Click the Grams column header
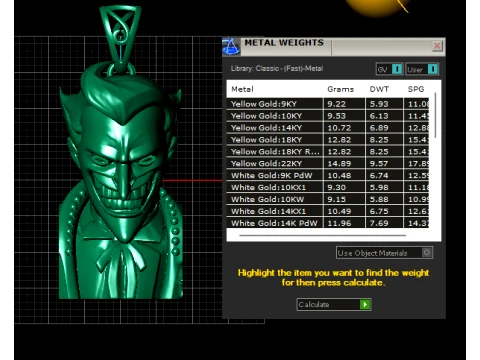This screenshot has height=360, width=480. (x=340, y=89)
